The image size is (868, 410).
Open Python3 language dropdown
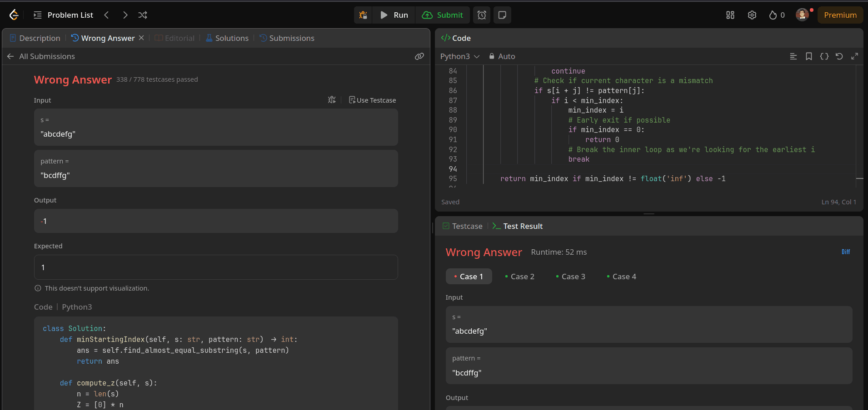coord(460,56)
